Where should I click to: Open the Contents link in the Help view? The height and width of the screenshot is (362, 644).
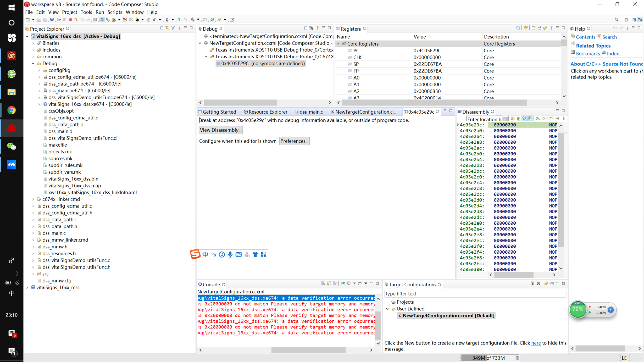pyautogui.click(x=585, y=37)
